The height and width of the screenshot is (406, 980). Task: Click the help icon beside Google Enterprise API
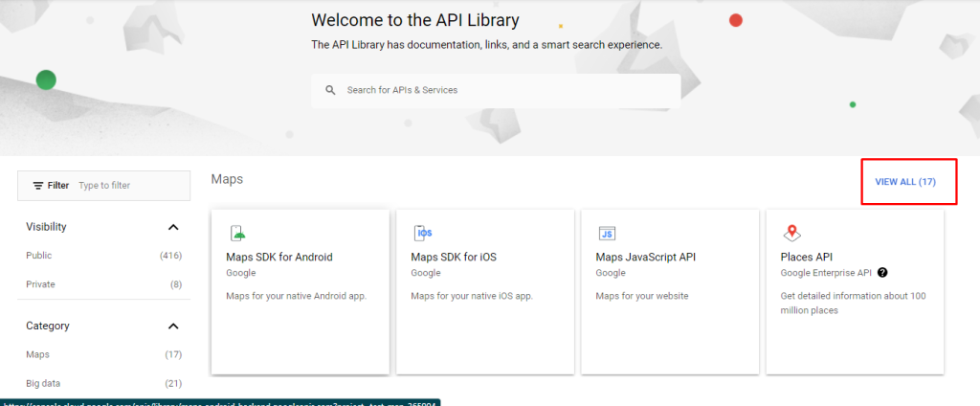[x=882, y=273]
